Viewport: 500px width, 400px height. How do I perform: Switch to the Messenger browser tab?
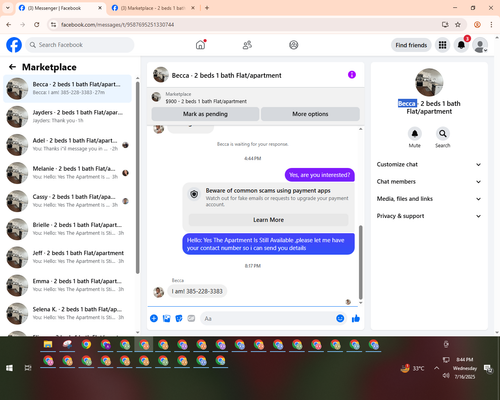60,8
